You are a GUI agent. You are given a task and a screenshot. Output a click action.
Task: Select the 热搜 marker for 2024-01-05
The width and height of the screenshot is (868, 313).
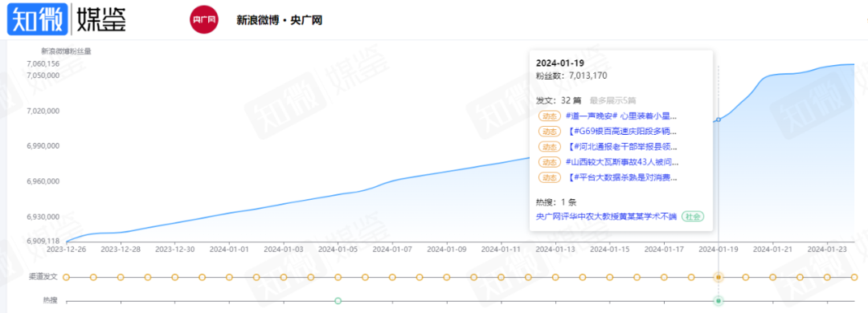(x=338, y=301)
